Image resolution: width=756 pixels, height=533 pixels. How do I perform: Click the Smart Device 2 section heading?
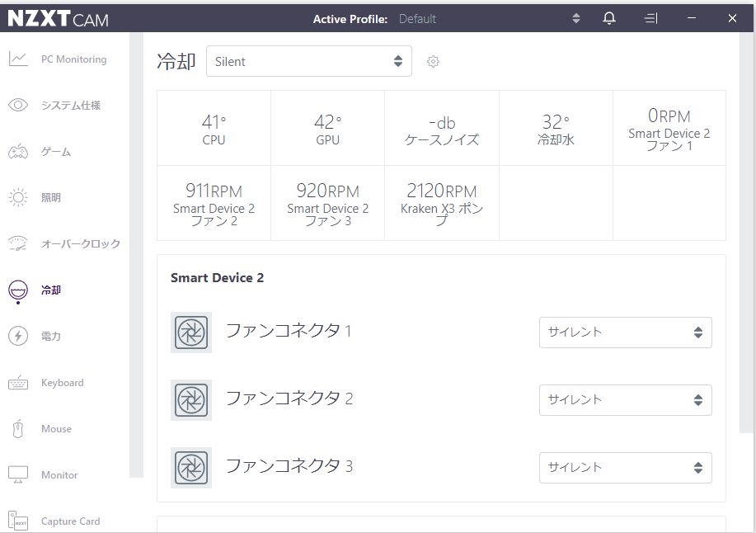coord(217,278)
